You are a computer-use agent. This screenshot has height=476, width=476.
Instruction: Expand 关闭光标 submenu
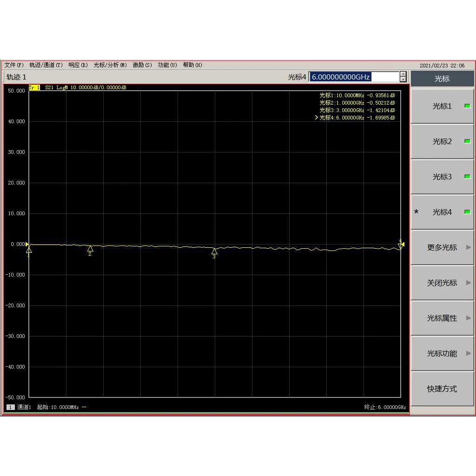pos(442,283)
